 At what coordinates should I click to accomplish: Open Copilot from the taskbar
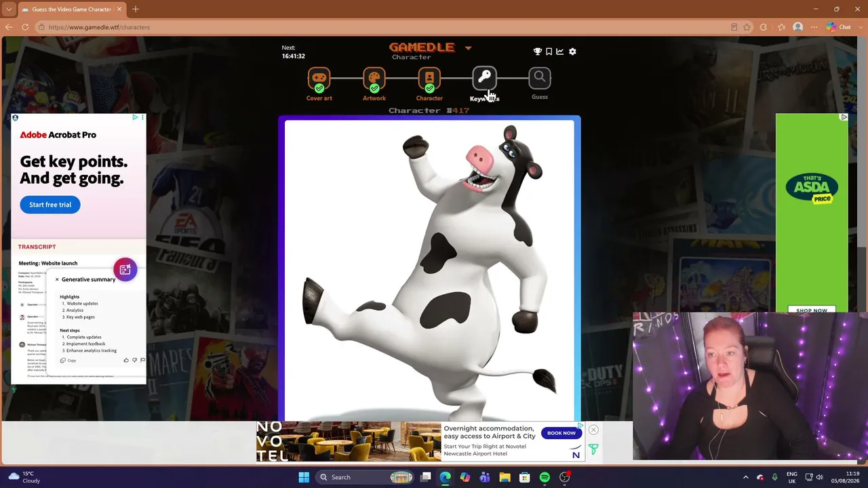click(x=465, y=477)
